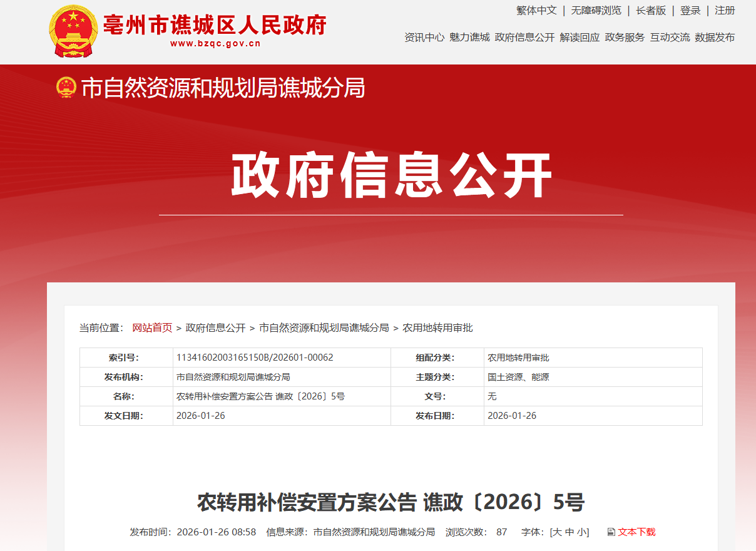The height and width of the screenshot is (551, 756).
Task: Click the 发布时间 2026-01-26 08:58 text
Action: point(193,532)
